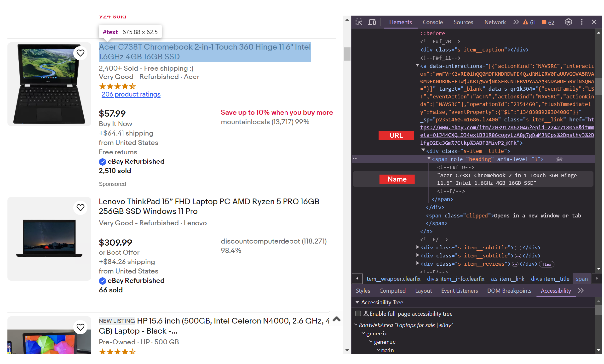Expand the collapsed s-item__reviews ellipsis badge

pos(515,264)
